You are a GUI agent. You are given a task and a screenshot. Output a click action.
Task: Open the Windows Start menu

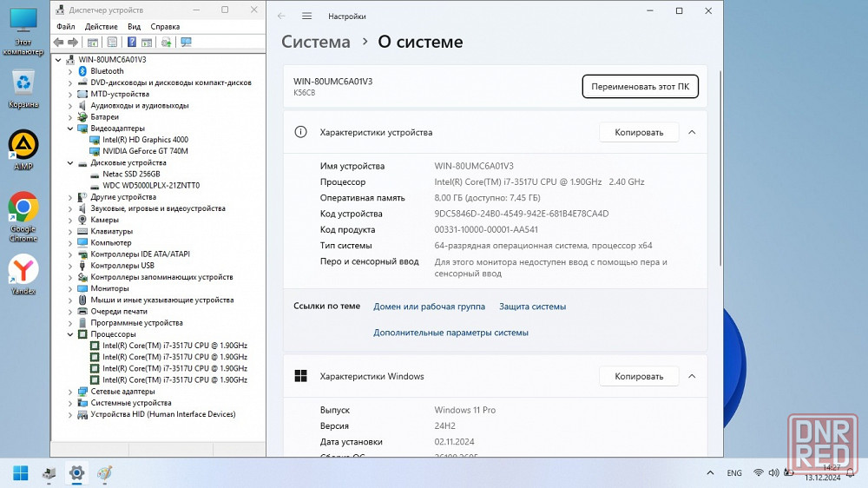coord(21,473)
